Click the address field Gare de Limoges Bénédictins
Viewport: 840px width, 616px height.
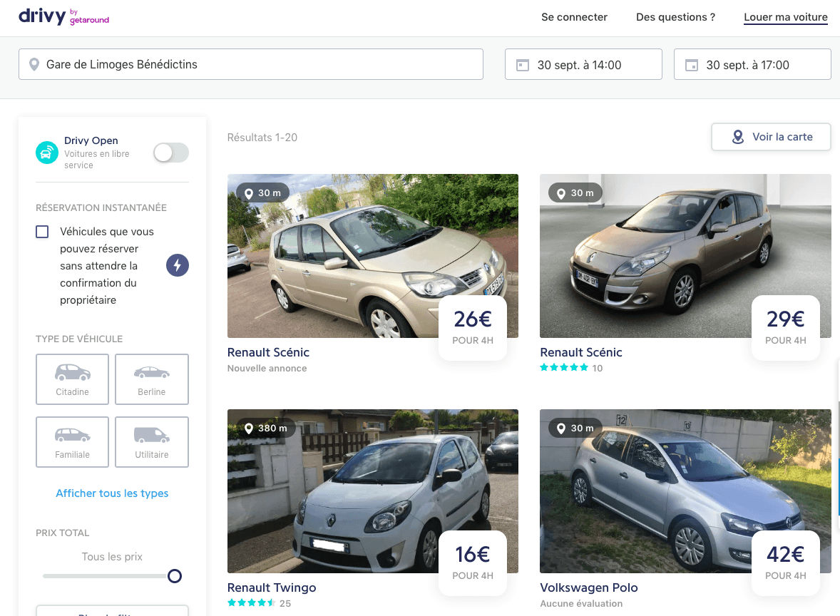coord(251,64)
